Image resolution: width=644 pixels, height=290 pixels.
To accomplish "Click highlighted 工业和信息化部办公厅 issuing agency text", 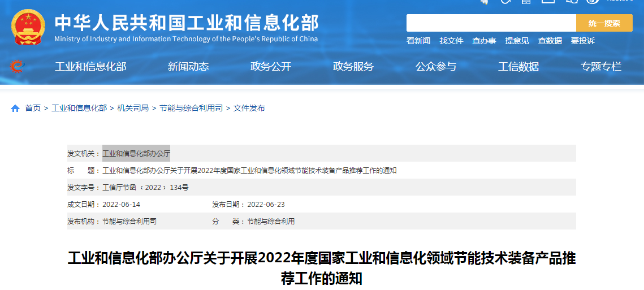I will [x=136, y=153].
